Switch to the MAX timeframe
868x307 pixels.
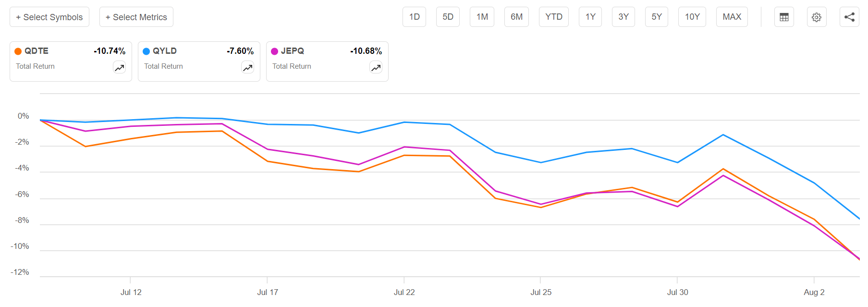click(732, 16)
